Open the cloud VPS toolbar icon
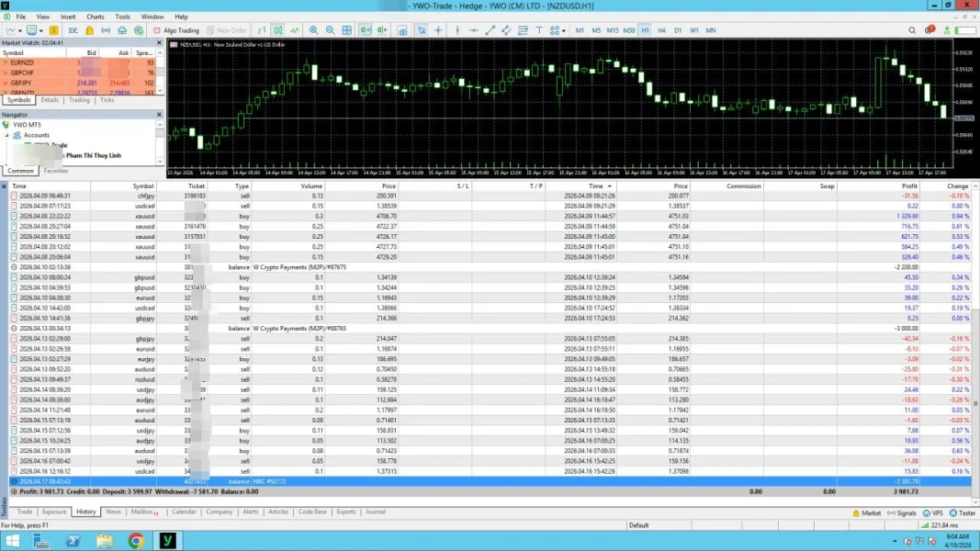This screenshot has height=551, width=980. tap(122, 30)
